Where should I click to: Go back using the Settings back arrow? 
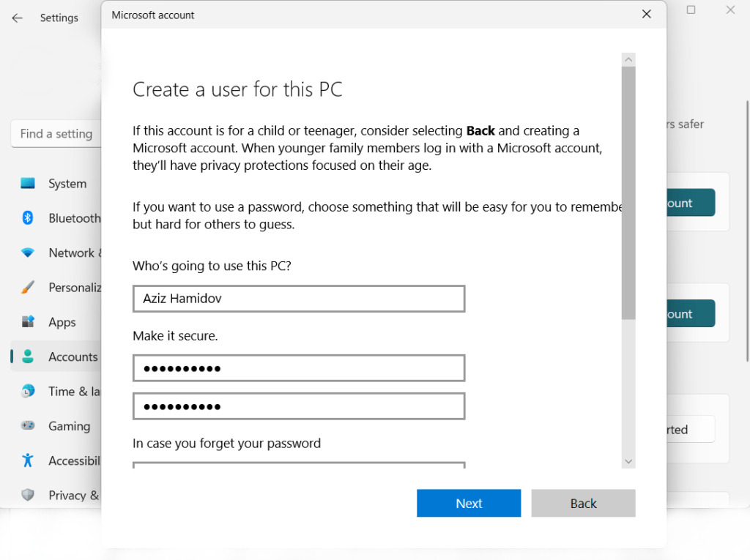(18, 18)
